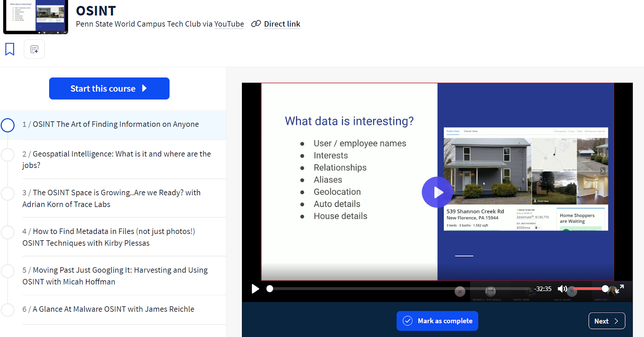
Task: Open the add-to-list icon button
Action: click(x=34, y=49)
